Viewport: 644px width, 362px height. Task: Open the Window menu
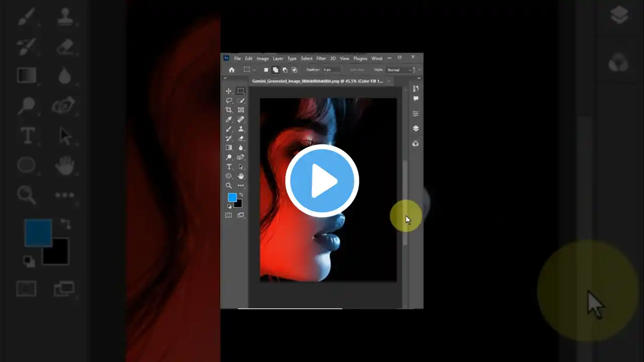377,59
